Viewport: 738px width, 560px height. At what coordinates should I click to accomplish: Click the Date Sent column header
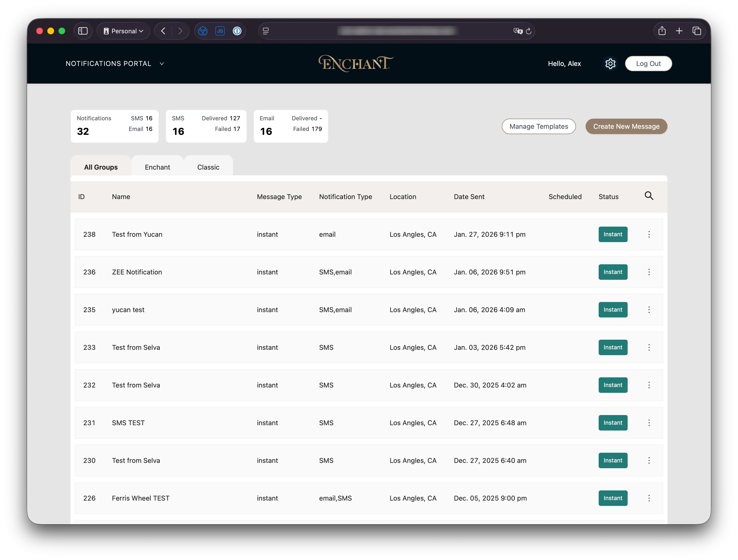469,197
